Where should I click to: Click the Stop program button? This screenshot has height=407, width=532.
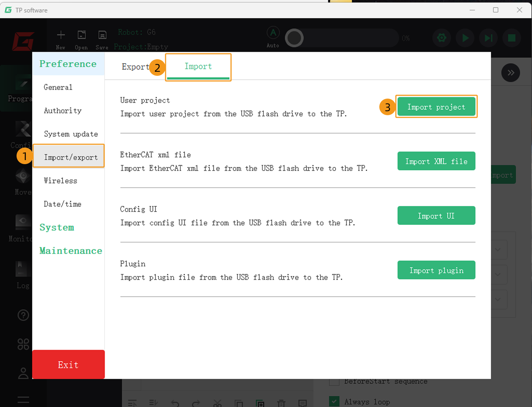pyautogui.click(x=512, y=38)
